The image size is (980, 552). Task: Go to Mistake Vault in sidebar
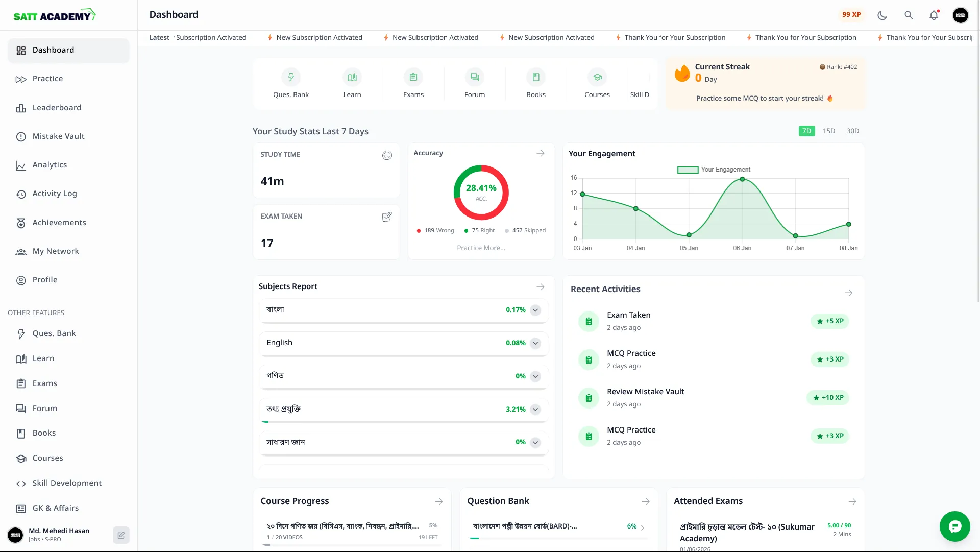click(x=68, y=136)
